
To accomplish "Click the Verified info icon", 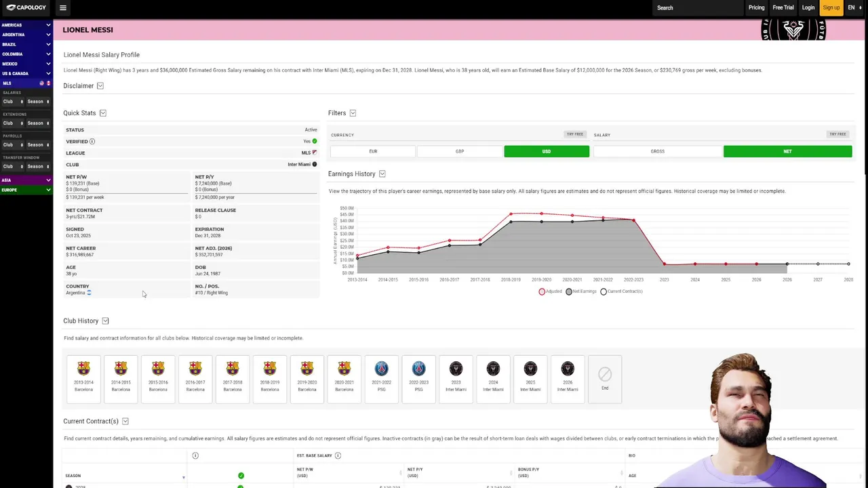I will [92, 142].
